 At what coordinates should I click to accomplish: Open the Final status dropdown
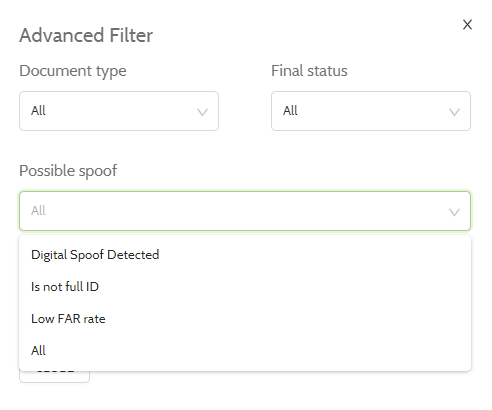[371, 111]
